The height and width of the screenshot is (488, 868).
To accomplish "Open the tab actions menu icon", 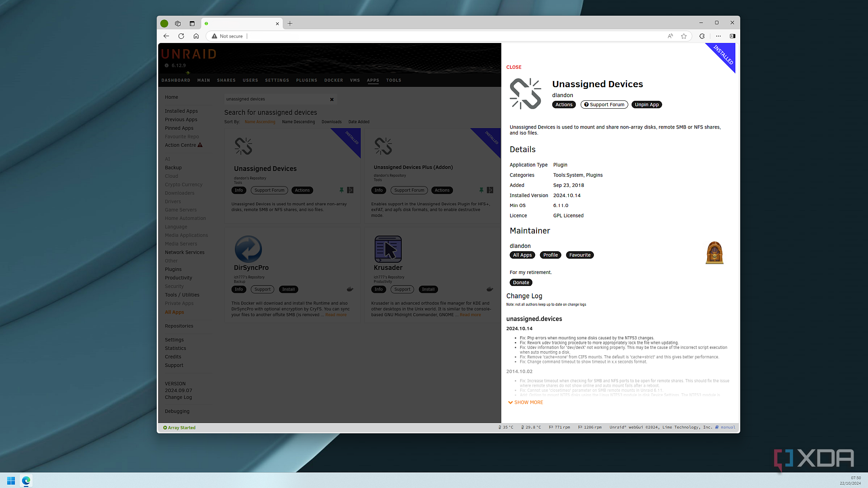I will point(192,24).
